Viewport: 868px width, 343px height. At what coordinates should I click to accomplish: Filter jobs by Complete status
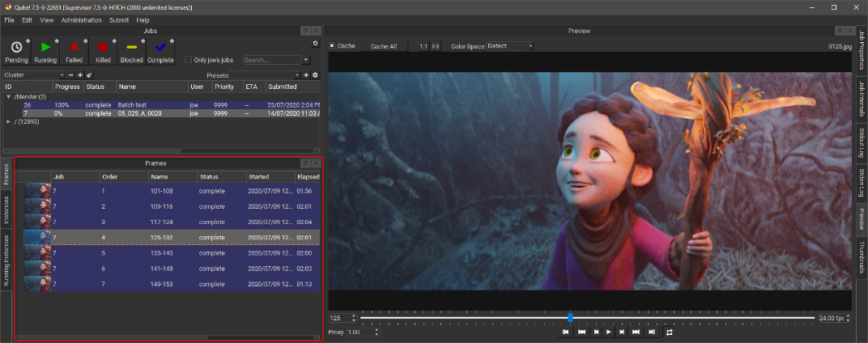pyautogui.click(x=160, y=51)
